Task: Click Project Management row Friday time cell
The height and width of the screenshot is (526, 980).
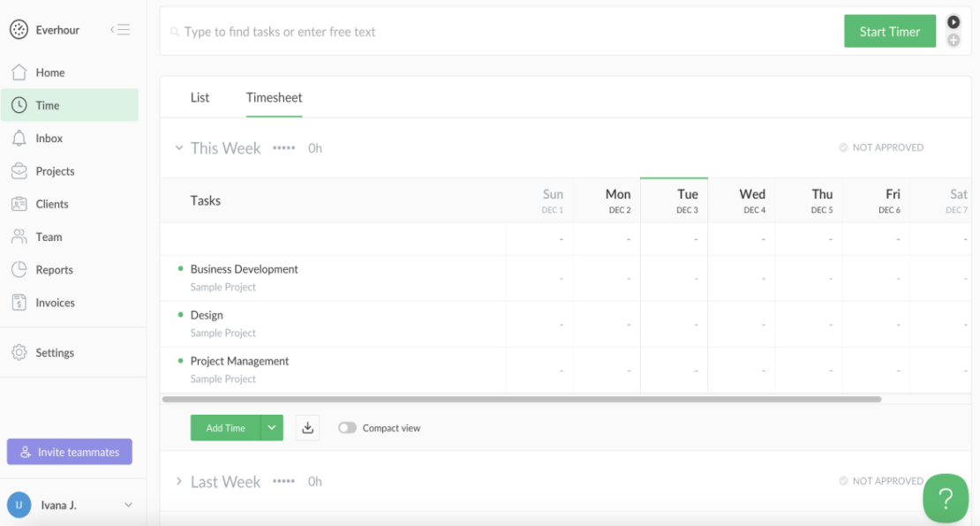Action: (x=876, y=371)
